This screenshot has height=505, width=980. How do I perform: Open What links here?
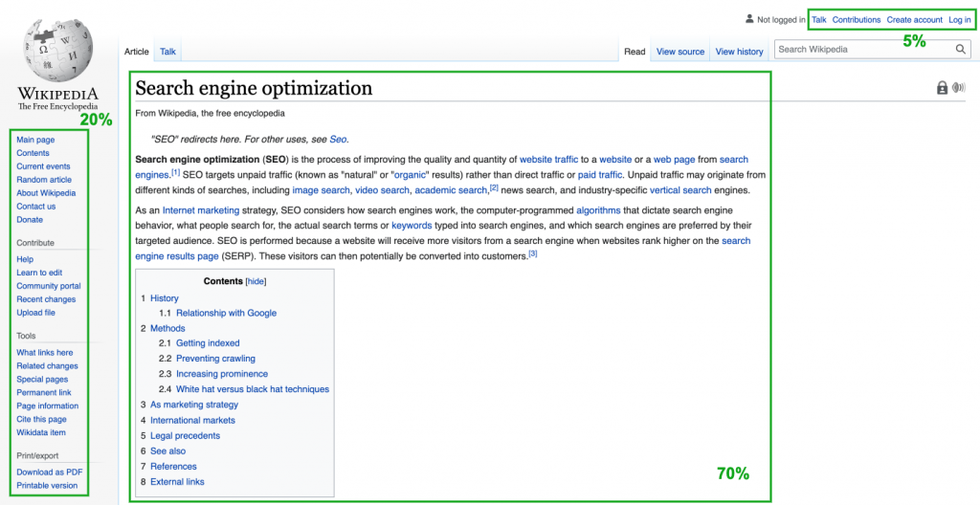pos(44,353)
